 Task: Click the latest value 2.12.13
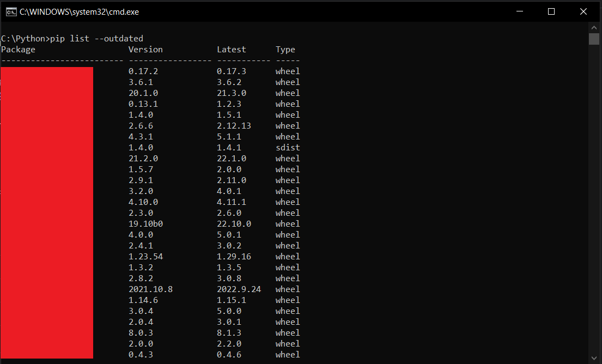click(x=234, y=126)
